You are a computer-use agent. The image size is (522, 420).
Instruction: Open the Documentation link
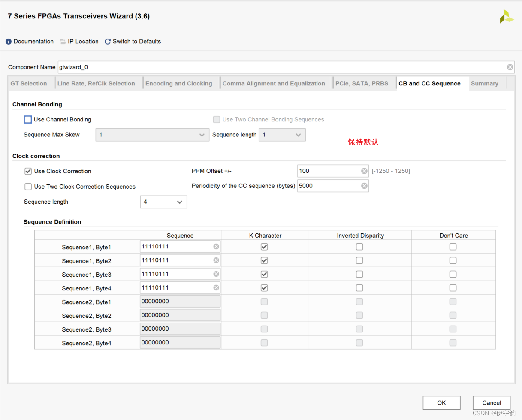(33, 42)
